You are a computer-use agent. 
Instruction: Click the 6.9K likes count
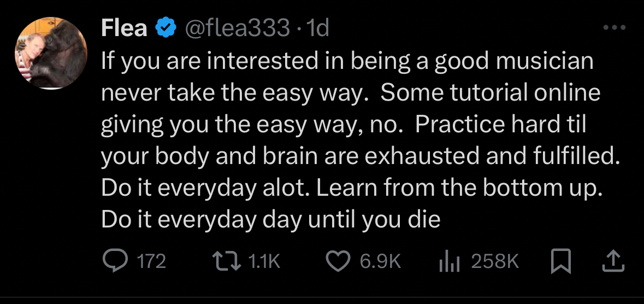380,261
